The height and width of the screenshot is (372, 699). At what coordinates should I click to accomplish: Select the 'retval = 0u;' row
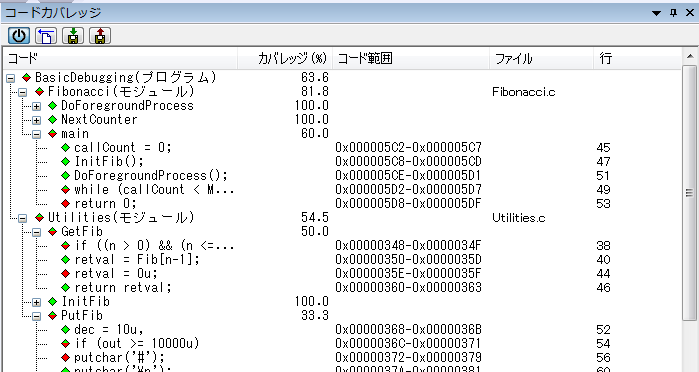(x=342, y=273)
